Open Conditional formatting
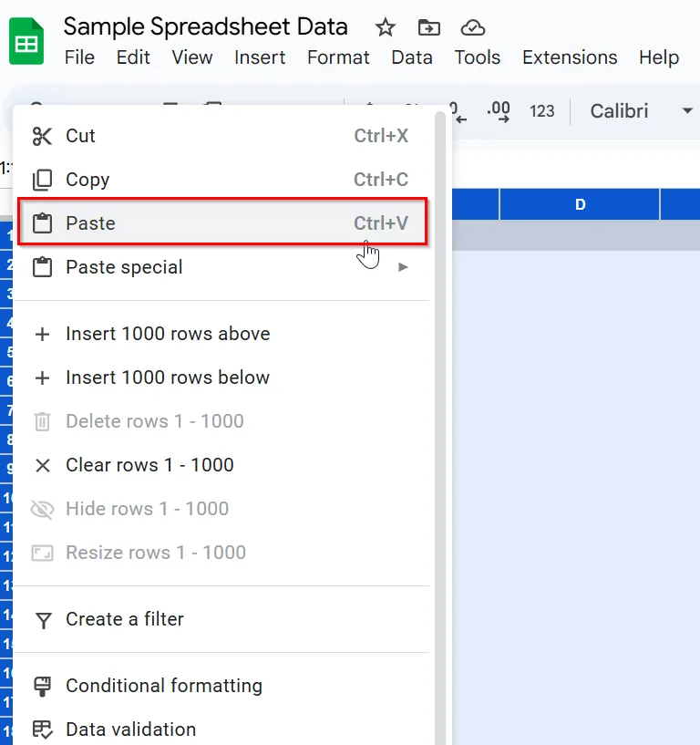Image resolution: width=700 pixels, height=745 pixels. (x=221, y=686)
